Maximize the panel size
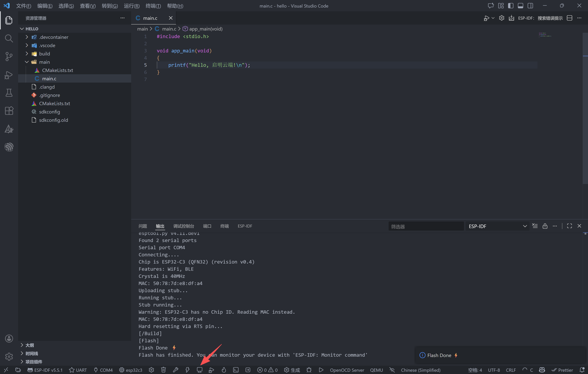The image size is (588, 374). (x=570, y=226)
